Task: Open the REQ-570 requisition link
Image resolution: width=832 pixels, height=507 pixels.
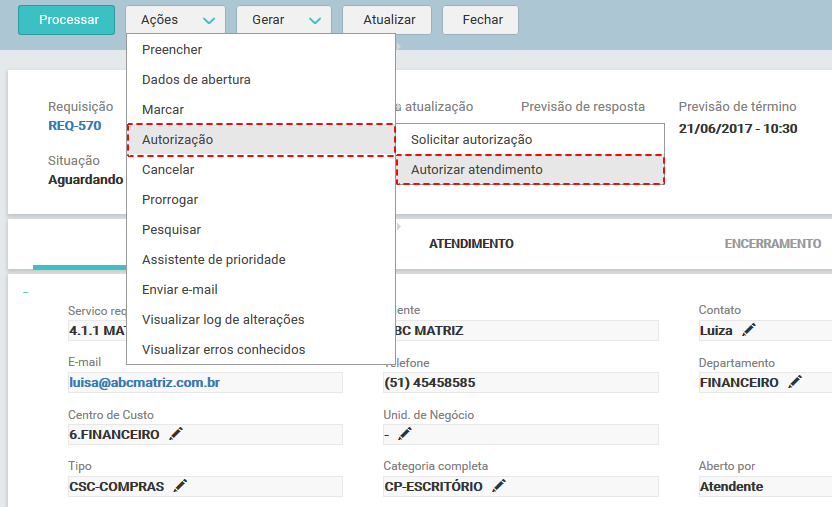Action: coord(75,126)
